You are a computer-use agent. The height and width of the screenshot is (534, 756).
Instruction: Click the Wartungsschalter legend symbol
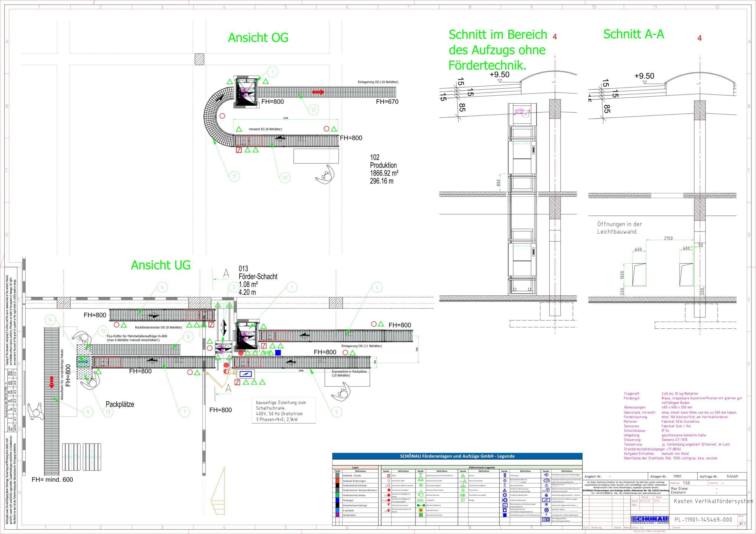pos(546,520)
